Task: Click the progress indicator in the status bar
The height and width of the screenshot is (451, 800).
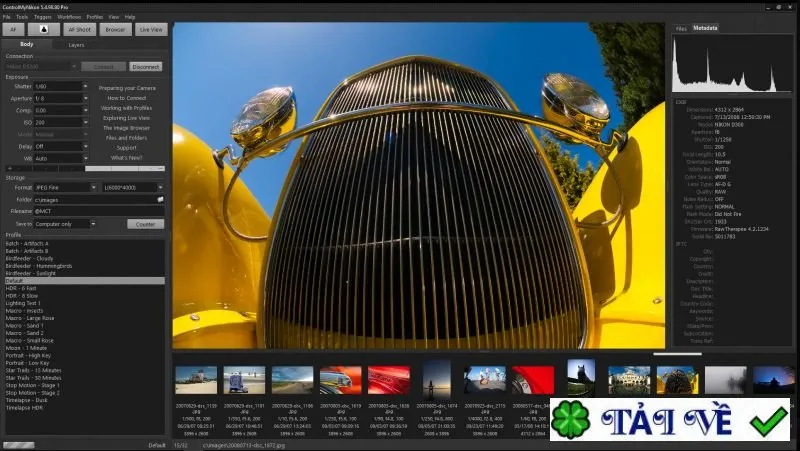Action: point(19,445)
